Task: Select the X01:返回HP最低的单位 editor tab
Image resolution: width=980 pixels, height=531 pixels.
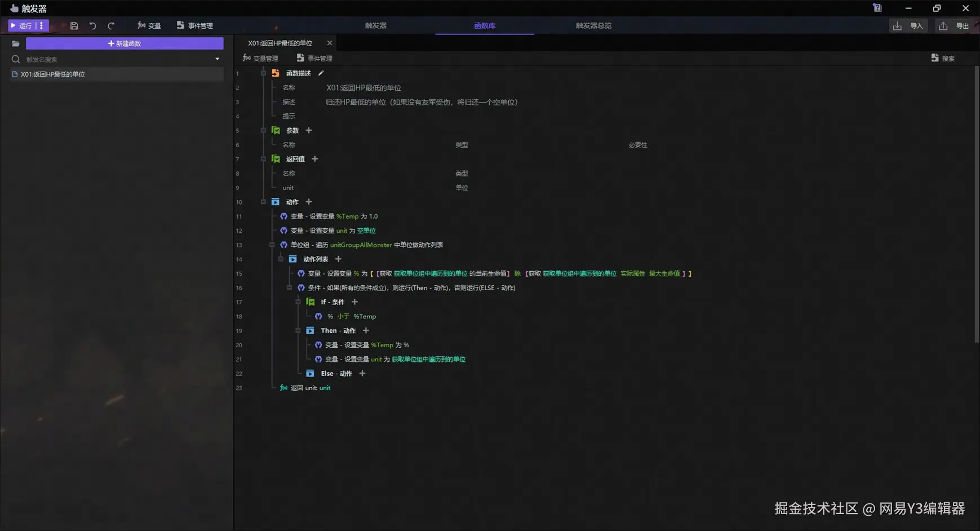Action: (280, 43)
